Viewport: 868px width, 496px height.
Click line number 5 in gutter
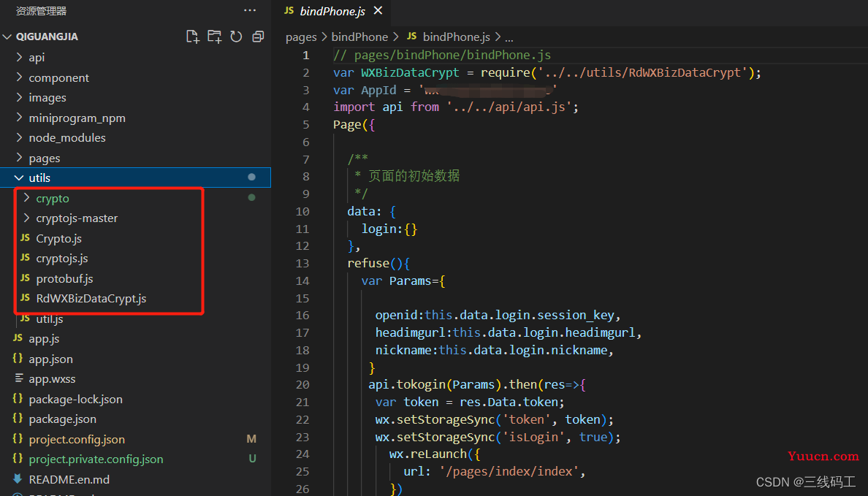tap(305, 125)
